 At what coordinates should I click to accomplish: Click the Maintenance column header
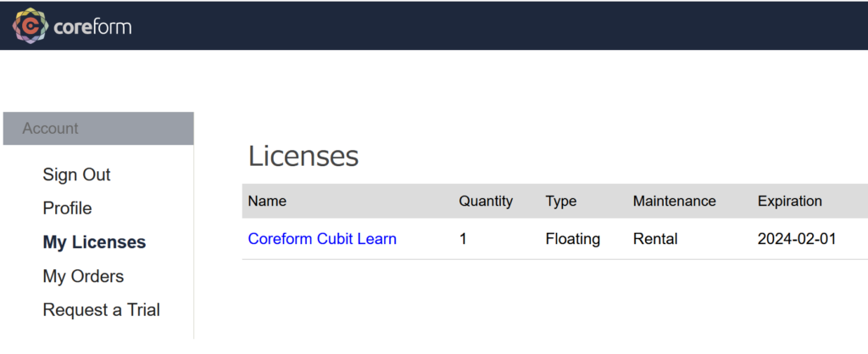coord(674,202)
